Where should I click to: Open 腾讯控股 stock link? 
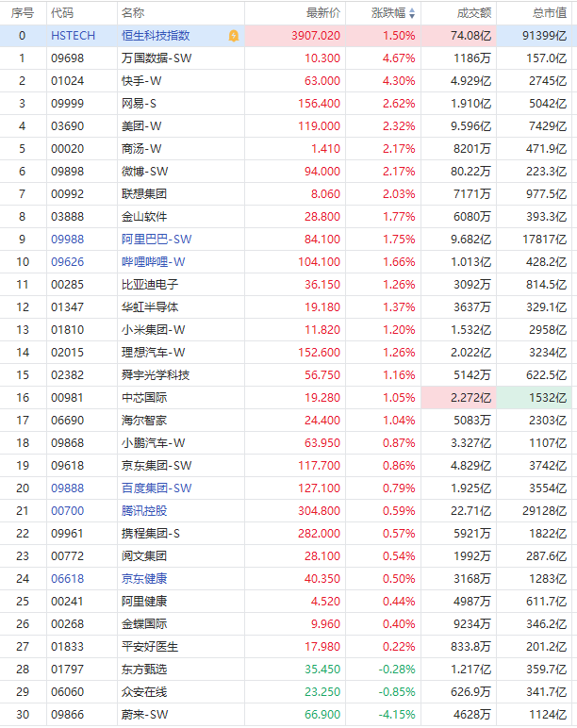144,511
